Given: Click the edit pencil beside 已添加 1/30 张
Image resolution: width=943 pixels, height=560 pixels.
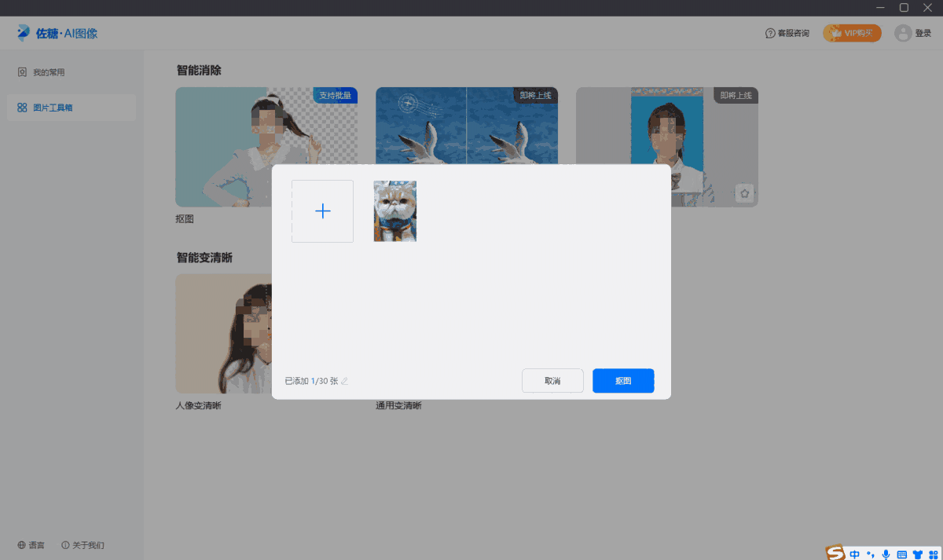Looking at the screenshot, I should point(344,381).
